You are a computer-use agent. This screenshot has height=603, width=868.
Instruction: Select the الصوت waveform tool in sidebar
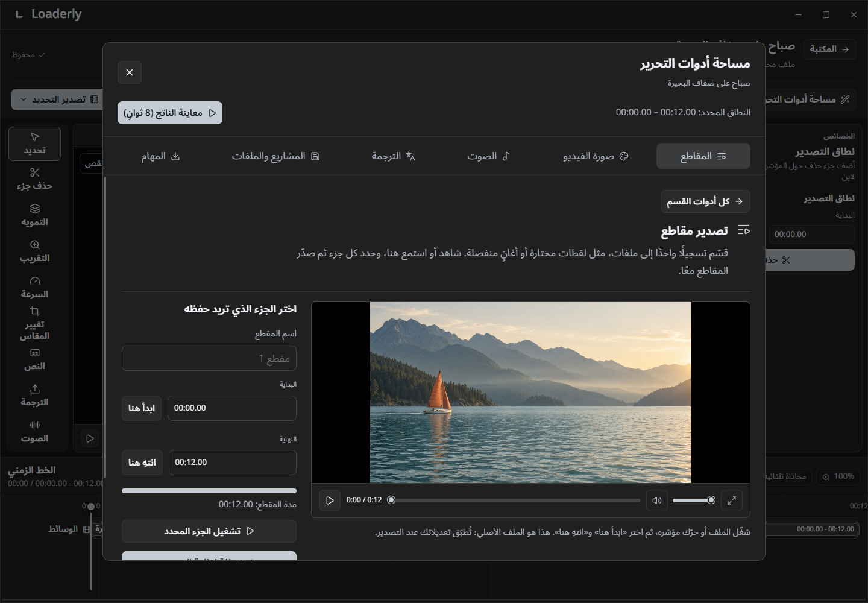click(x=34, y=432)
